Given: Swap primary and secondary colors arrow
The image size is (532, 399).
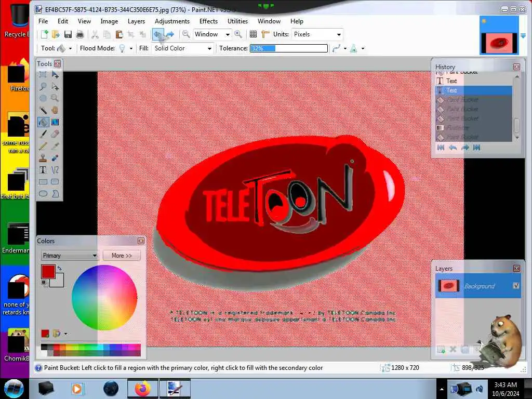Looking at the screenshot, I should (x=60, y=269).
